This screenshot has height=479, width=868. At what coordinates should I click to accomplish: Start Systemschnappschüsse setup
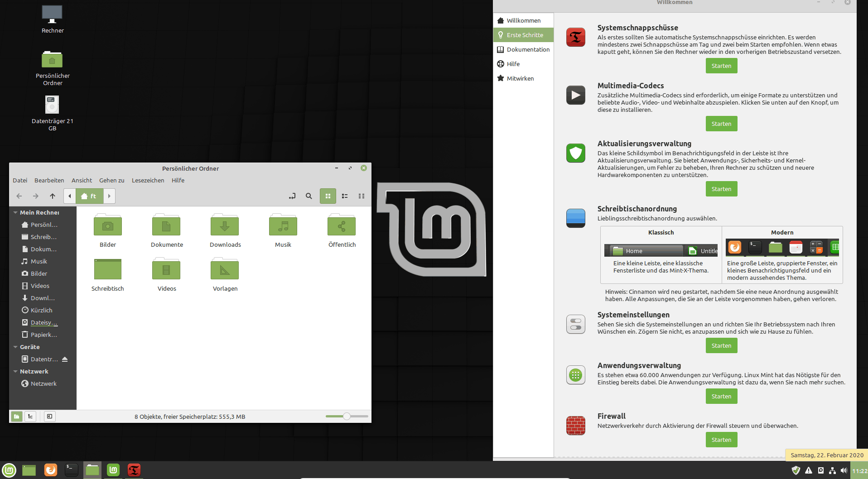point(721,66)
